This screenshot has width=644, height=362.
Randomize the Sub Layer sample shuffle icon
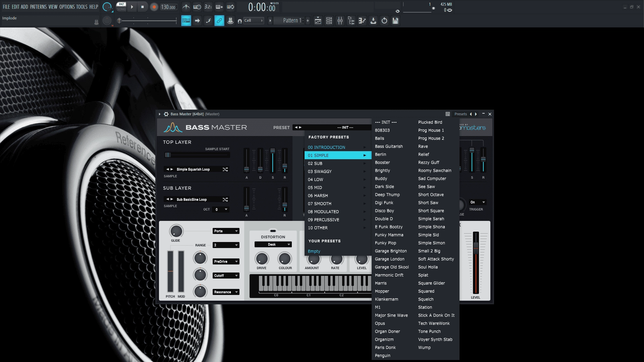225,200
